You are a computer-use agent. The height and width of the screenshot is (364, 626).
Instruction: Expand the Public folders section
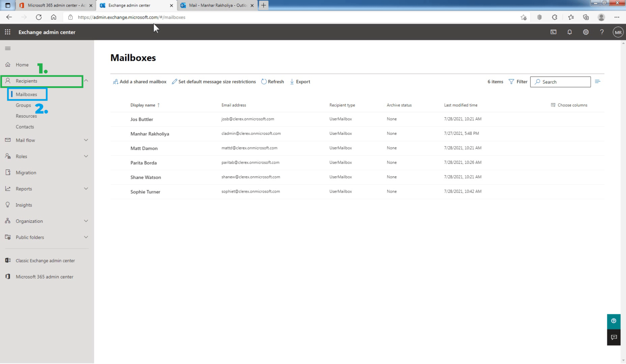(x=86, y=237)
